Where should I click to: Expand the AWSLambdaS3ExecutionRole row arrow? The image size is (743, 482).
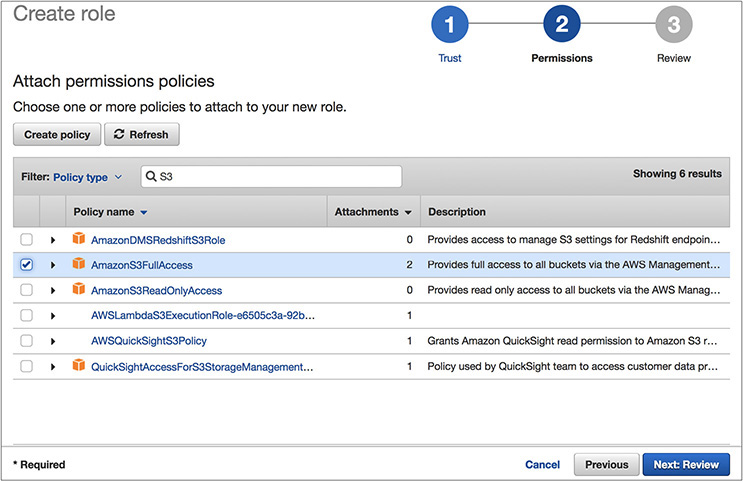[53, 316]
